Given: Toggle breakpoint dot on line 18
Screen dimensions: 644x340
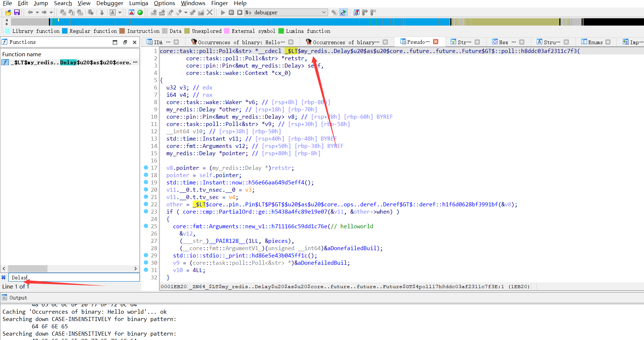Looking at the screenshot, I should click(146, 175).
